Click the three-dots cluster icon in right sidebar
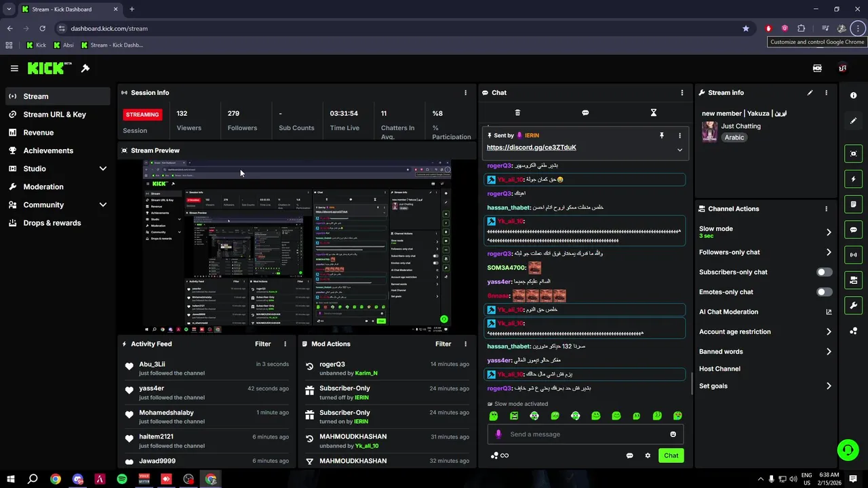This screenshot has height=488, width=868. pyautogui.click(x=853, y=331)
